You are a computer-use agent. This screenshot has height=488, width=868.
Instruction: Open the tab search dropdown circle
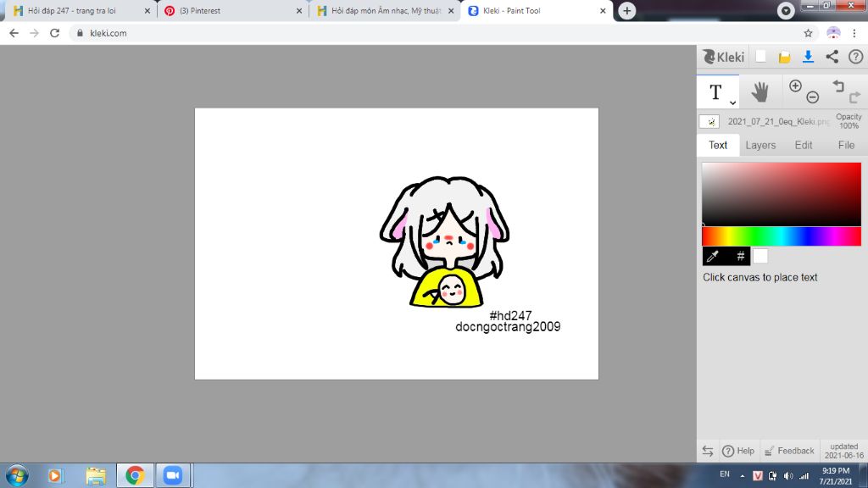[786, 10]
